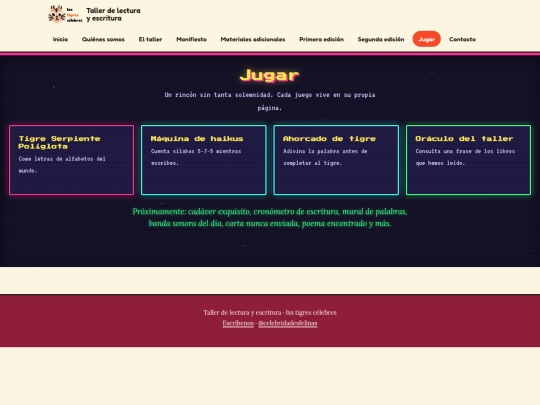This screenshot has width=540, height=405.
Task: Open the Oráculo del taller card
Action: 468,160
